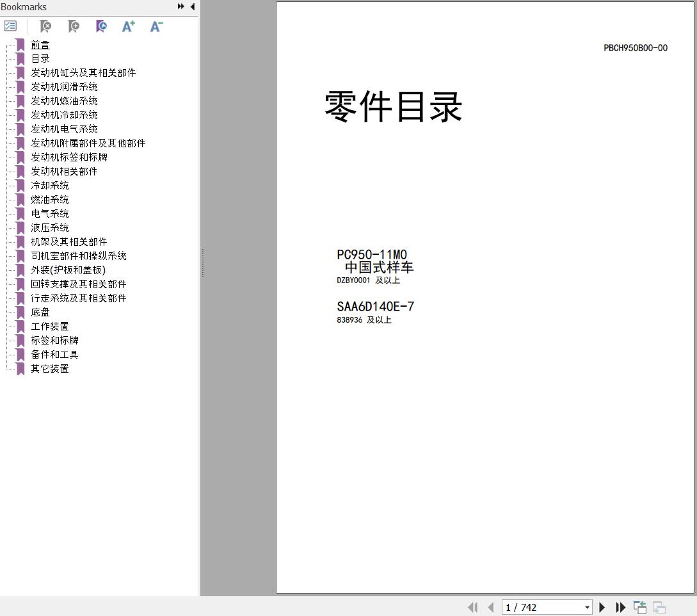Click the rename bookmark icon

[x=101, y=26]
